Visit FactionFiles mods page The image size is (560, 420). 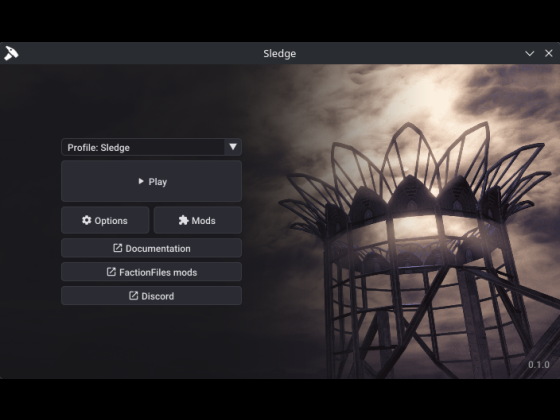pos(151,272)
